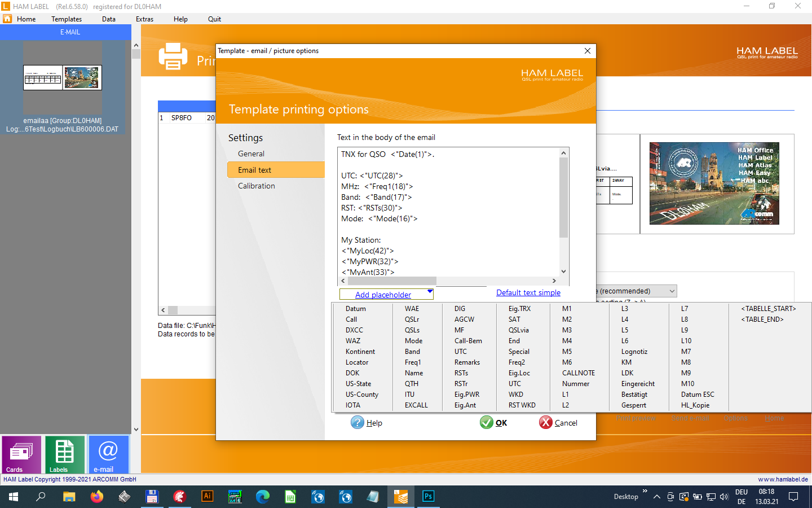
Task: Open the Templates menu
Action: click(x=67, y=19)
